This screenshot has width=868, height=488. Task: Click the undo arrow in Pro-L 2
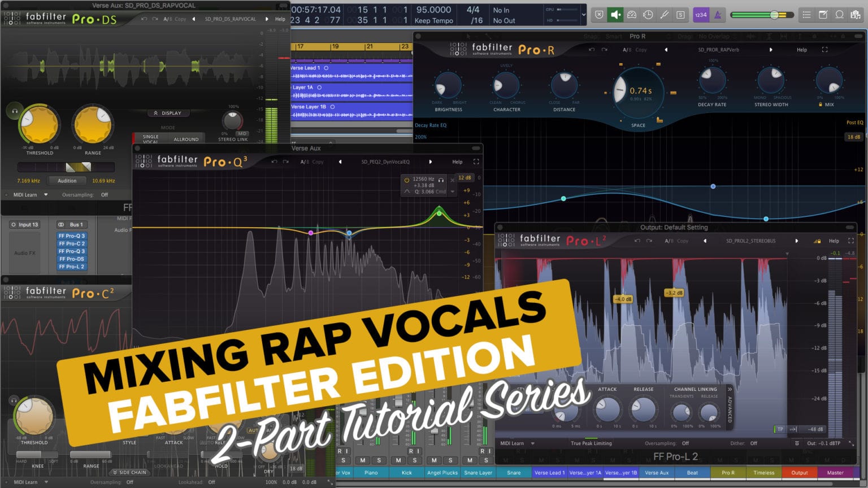(x=637, y=241)
